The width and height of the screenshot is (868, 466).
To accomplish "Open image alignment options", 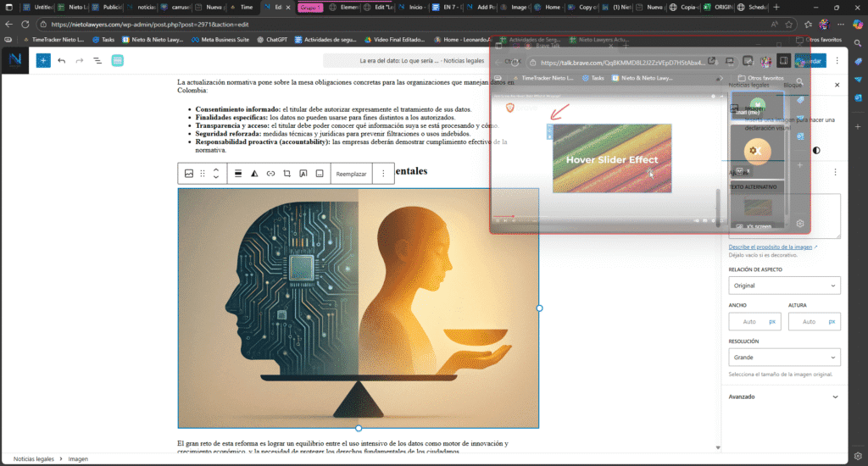I will [x=238, y=174].
